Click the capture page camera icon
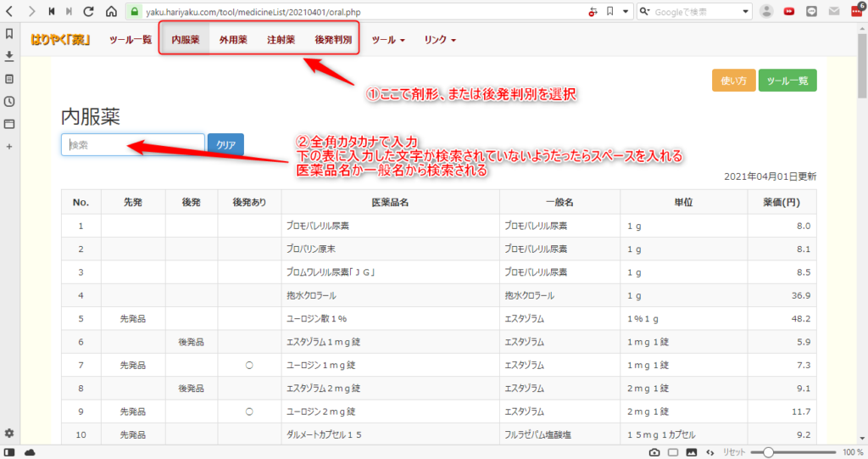868x459 pixels. tap(654, 452)
